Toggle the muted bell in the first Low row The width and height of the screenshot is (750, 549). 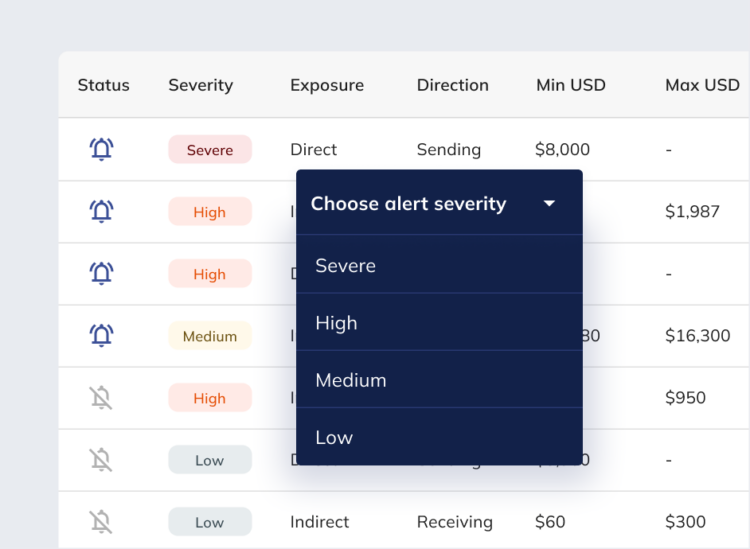coord(101,460)
